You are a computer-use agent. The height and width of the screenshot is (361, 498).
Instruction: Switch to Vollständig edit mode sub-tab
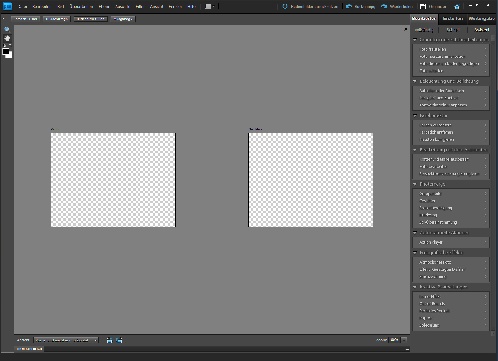coord(424,30)
